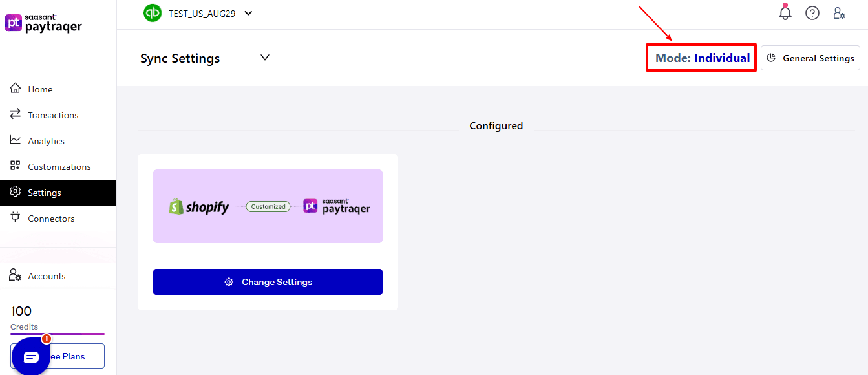Expand the Sync Settings dropdown chevron
The image size is (868, 375).
[x=264, y=58]
